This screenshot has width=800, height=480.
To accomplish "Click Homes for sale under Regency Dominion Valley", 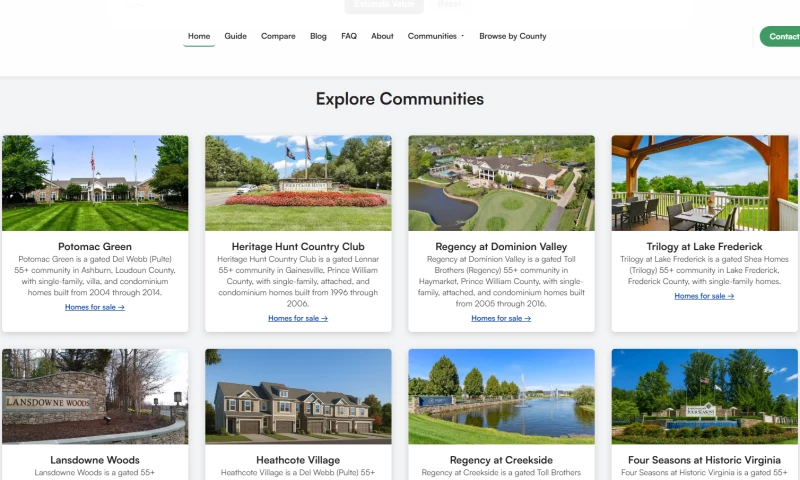I will (501, 318).
